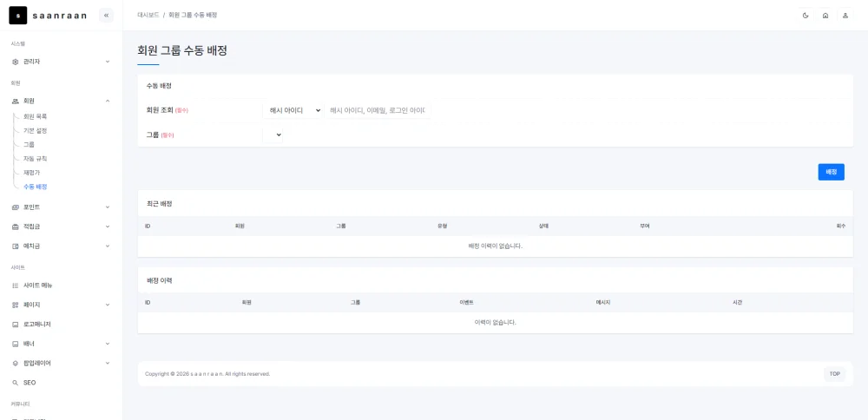Click the 포인트 sidebar icon
868x420 pixels.
pyautogui.click(x=16, y=207)
